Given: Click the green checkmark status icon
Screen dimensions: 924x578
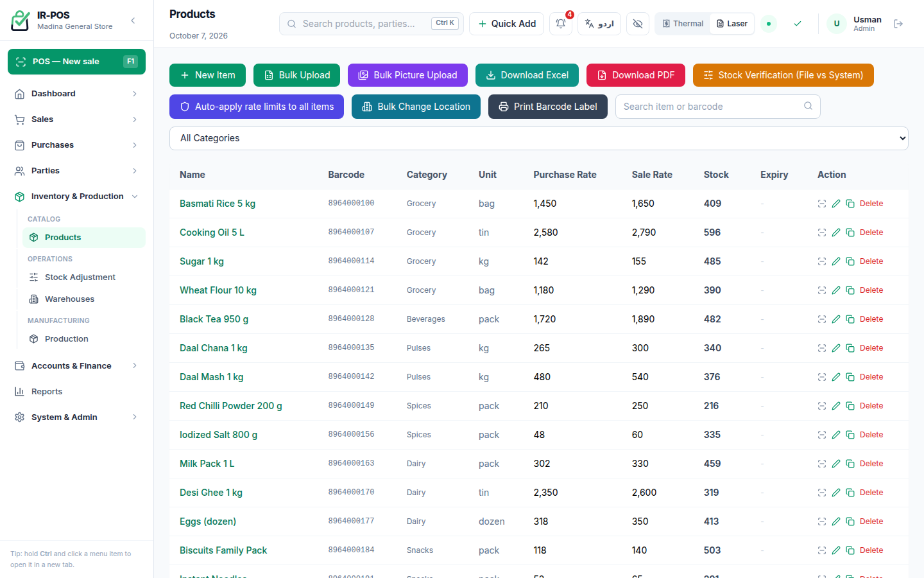Looking at the screenshot, I should (x=798, y=24).
